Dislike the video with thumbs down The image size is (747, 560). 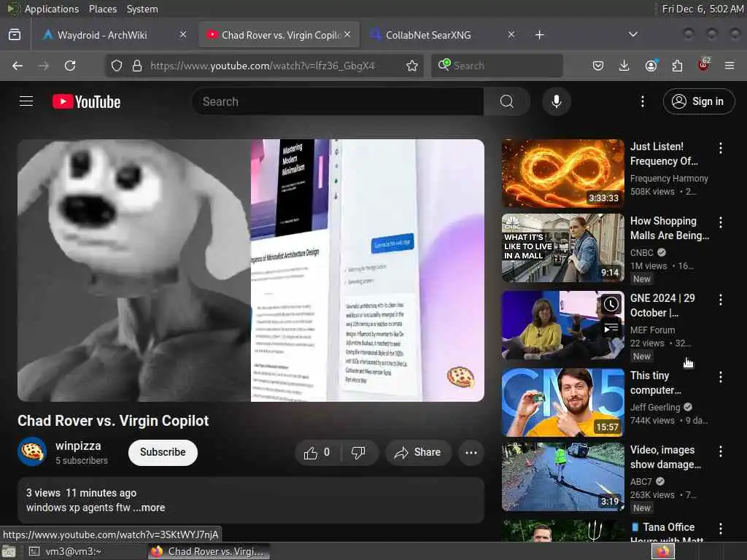click(358, 452)
